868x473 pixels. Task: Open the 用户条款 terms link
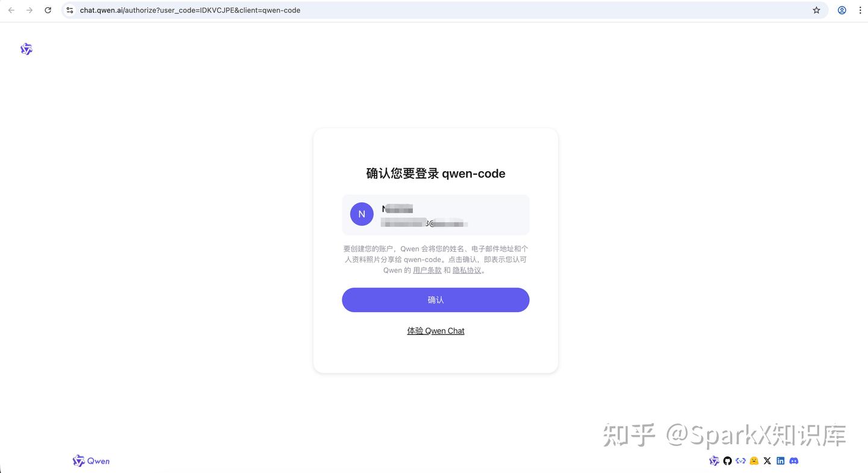pyautogui.click(x=427, y=271)
